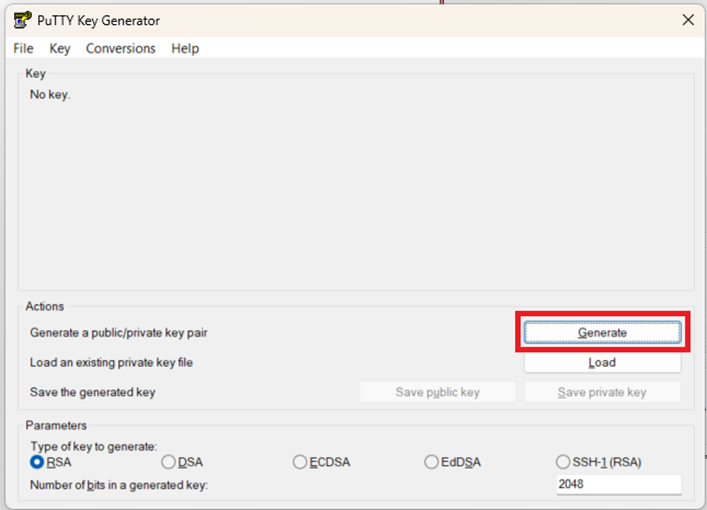Click the 'PuTTY Key Generator' title bar text
This screenshot has height=510, width=707.
[x=98, y=21]
